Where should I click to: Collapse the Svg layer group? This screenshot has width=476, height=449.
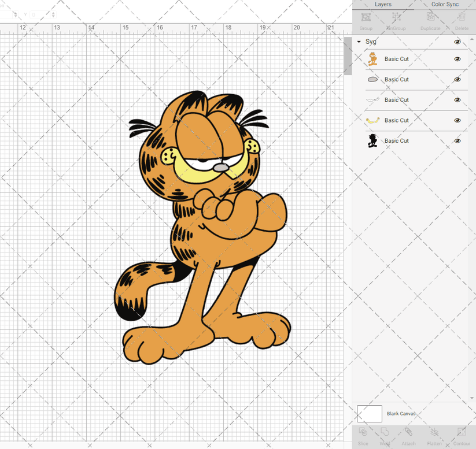(x=359, y=42)
